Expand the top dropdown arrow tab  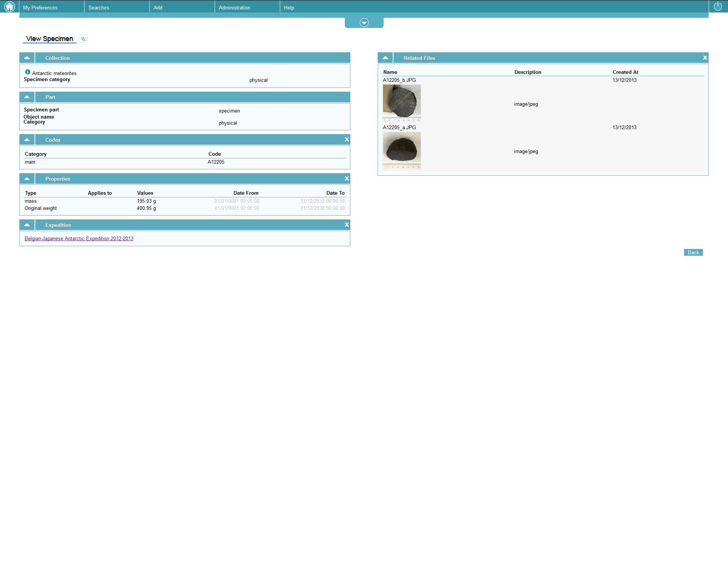pos(364,23)
